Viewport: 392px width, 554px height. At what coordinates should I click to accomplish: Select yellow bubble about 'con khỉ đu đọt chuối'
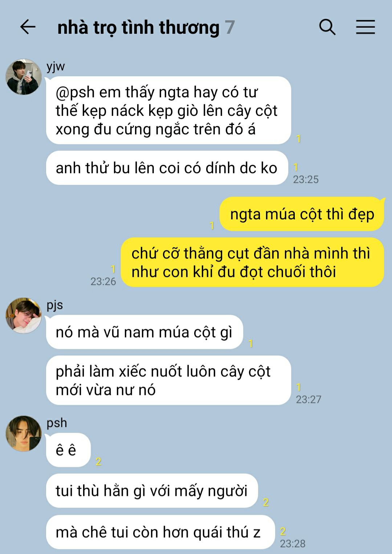click(x=252, y=262)
